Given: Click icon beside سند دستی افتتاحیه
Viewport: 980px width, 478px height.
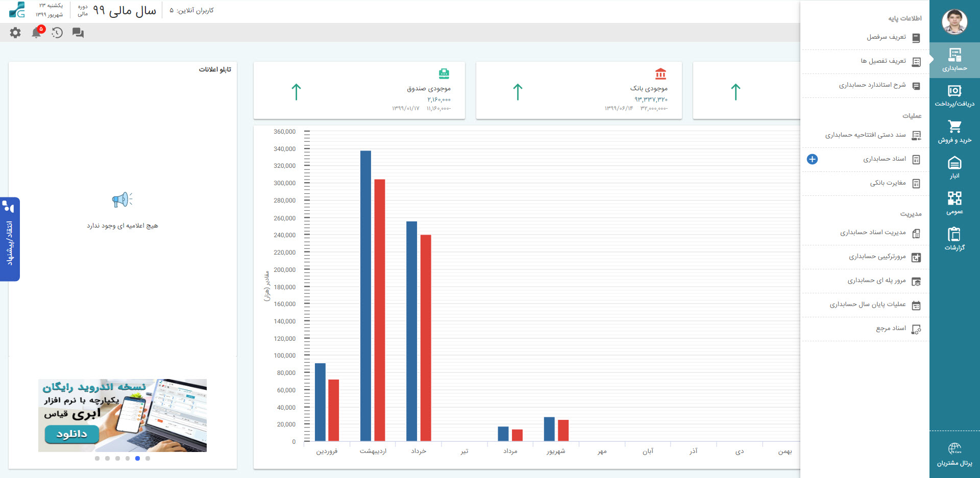Looking at the screenshot, I should pos(916,136).
